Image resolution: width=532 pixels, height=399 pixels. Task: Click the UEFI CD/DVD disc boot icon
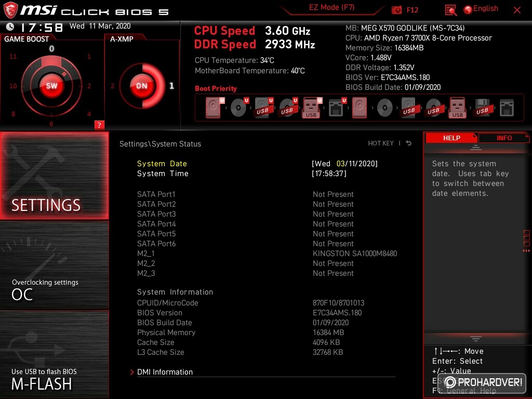[x=239, y=108]
